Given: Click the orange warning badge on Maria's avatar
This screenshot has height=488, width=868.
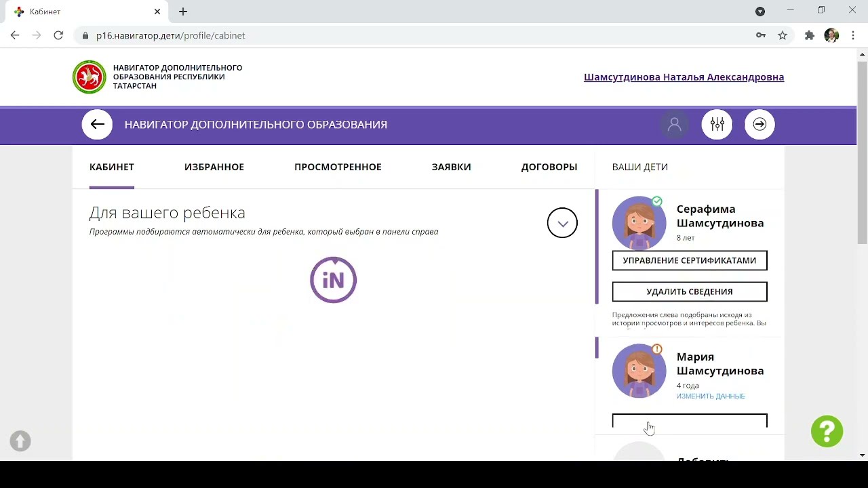Looking at the screenshot, I should (656, 349).
